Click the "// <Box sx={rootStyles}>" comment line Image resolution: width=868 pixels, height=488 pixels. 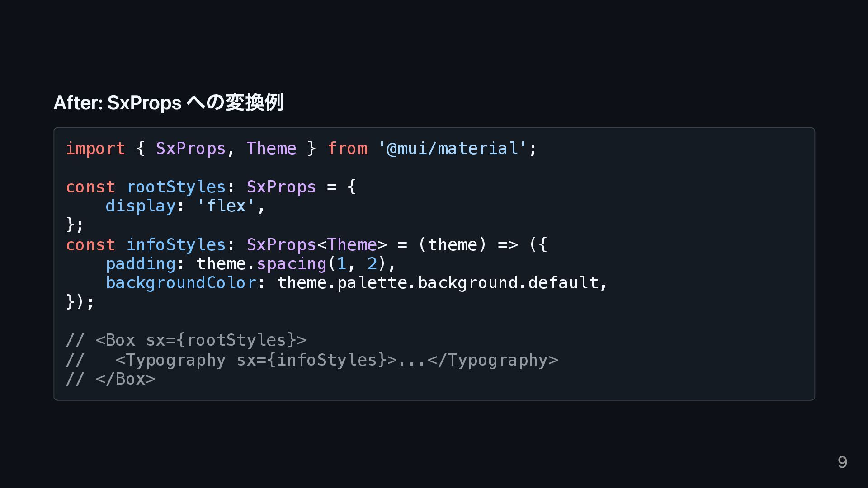click(186, 340)
